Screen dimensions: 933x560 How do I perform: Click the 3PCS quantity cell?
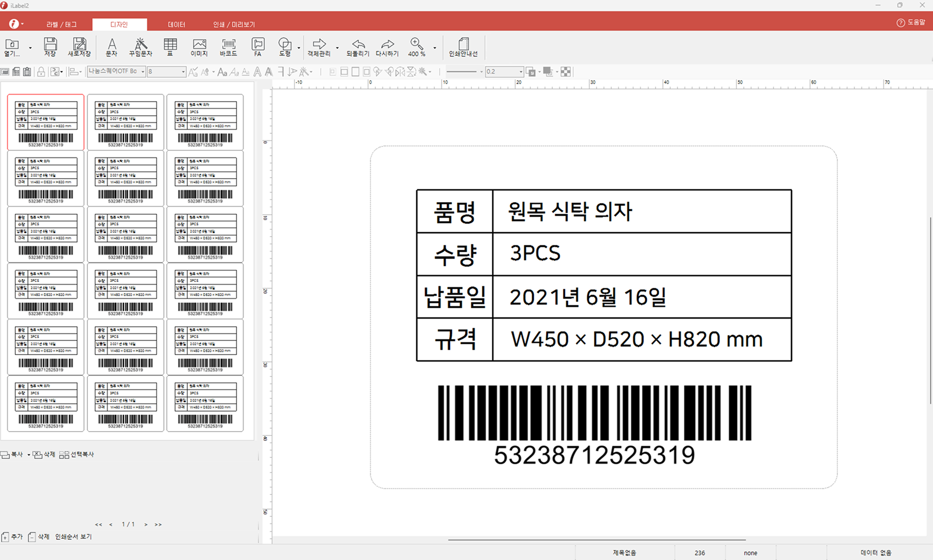[x=642, y=254]
